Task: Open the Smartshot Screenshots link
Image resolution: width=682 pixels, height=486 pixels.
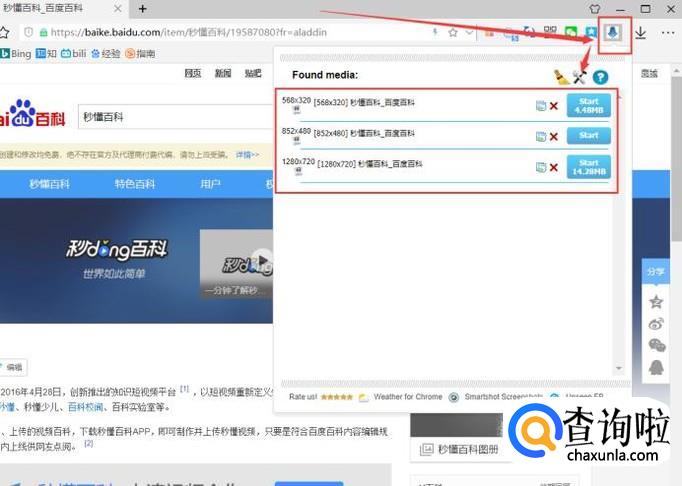Action: (x=504, y=397)
